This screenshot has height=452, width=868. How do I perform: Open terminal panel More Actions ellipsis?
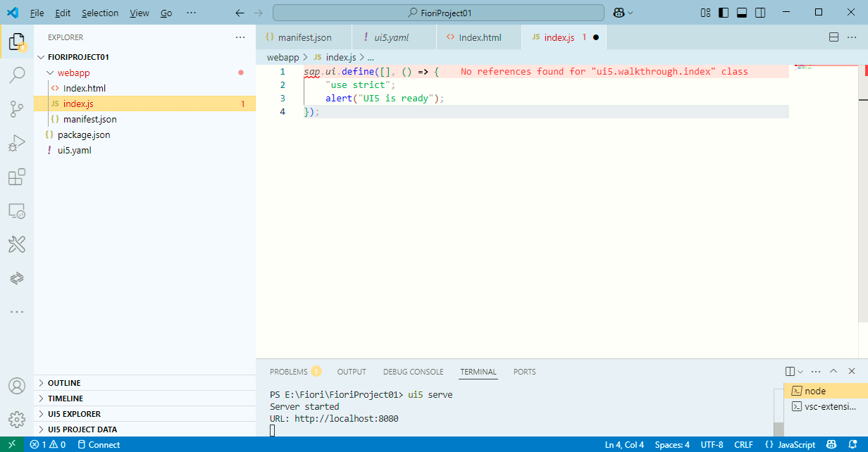point(816,371)
